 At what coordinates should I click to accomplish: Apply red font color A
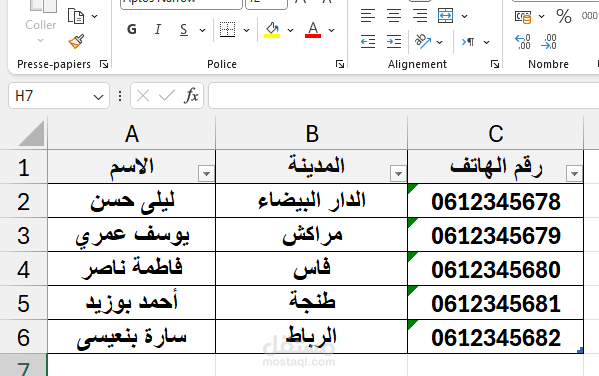pos(313,29)
